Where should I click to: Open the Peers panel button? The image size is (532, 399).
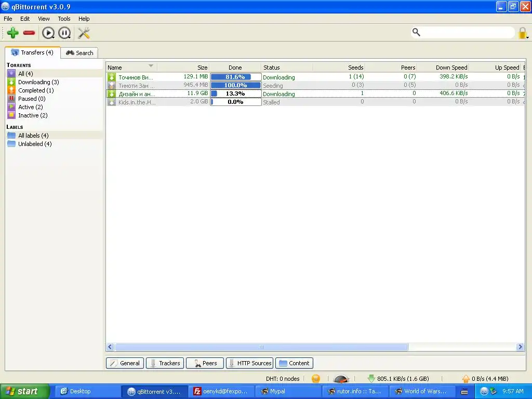point(205,363)
